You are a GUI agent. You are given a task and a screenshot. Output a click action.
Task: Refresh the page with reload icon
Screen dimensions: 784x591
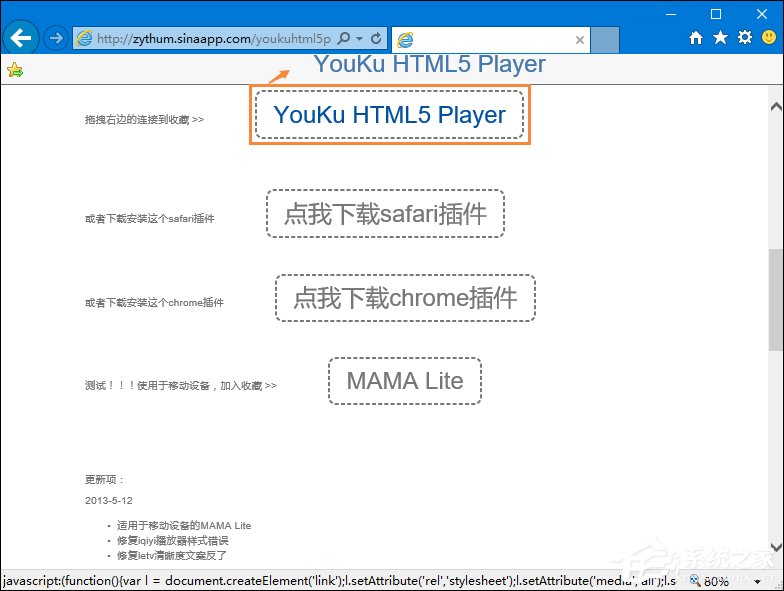376,38
